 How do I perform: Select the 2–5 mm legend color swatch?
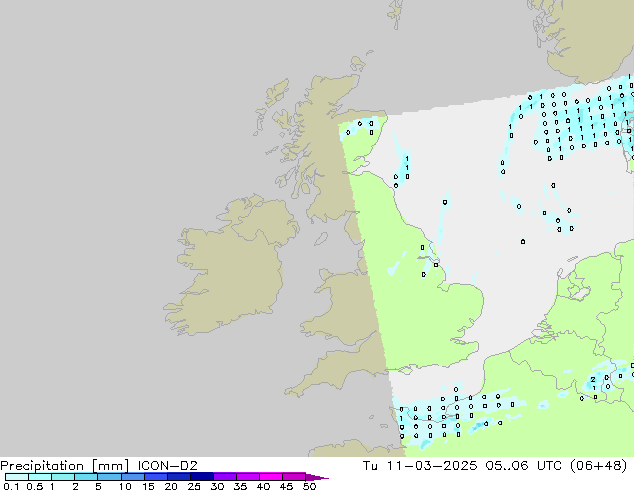[86, 477]
